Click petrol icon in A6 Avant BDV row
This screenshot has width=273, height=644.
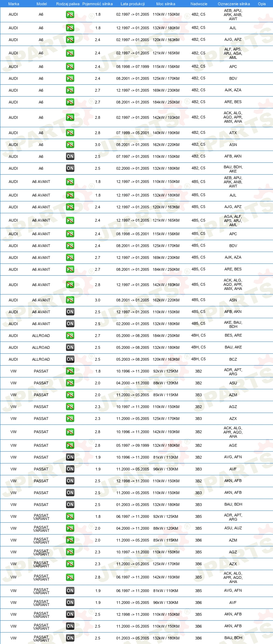pyautogui.click(x=70, y=246)
